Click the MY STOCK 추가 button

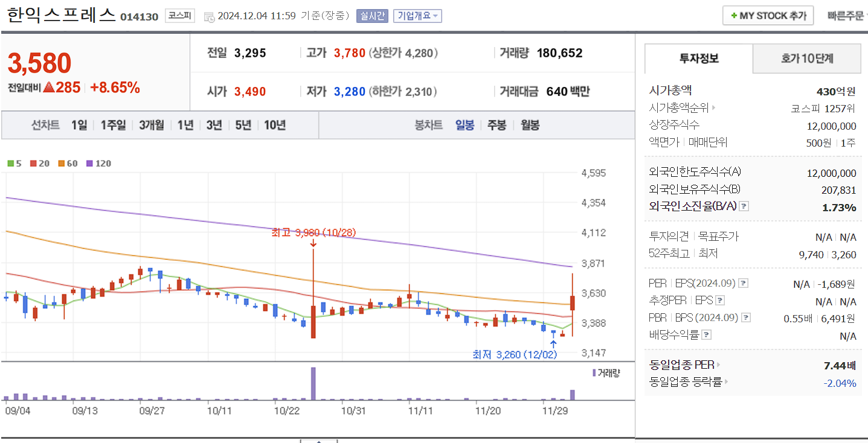[x=768, y=15]
